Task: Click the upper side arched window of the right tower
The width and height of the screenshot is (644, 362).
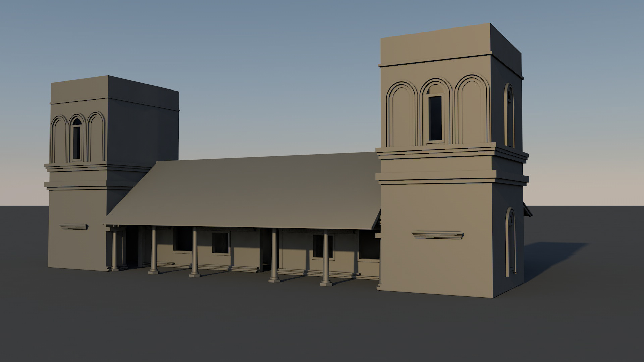Action: [x=509, y=116]
